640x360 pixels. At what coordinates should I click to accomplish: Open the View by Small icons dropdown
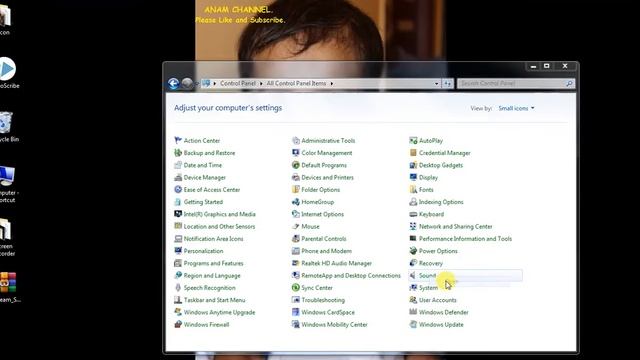[x=516, y=108]
